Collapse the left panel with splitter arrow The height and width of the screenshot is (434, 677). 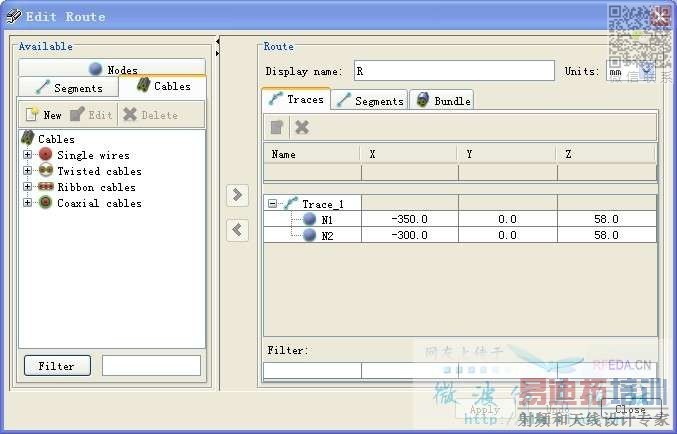click(218, 41)
